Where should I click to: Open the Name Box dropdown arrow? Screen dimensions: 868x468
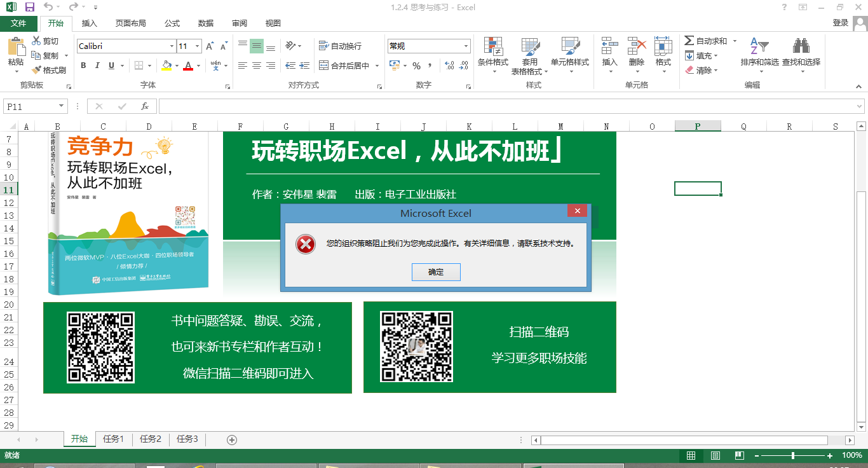coord(62,106)
